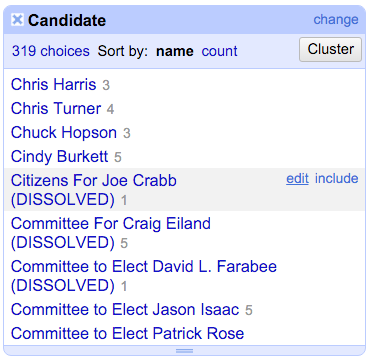Select the Cindy Burkett facet choice
Image resolution: width=372 pixels, height=361 pixels.
[x=59, y=157]
